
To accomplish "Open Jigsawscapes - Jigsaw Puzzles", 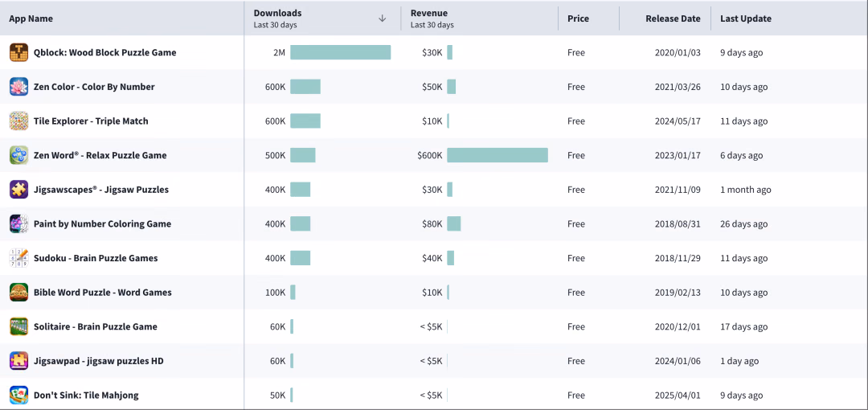I will click(101, 190).
